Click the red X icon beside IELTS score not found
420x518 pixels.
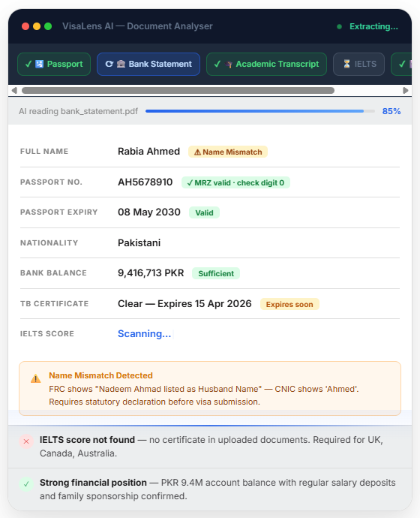[x=26, y=441]
